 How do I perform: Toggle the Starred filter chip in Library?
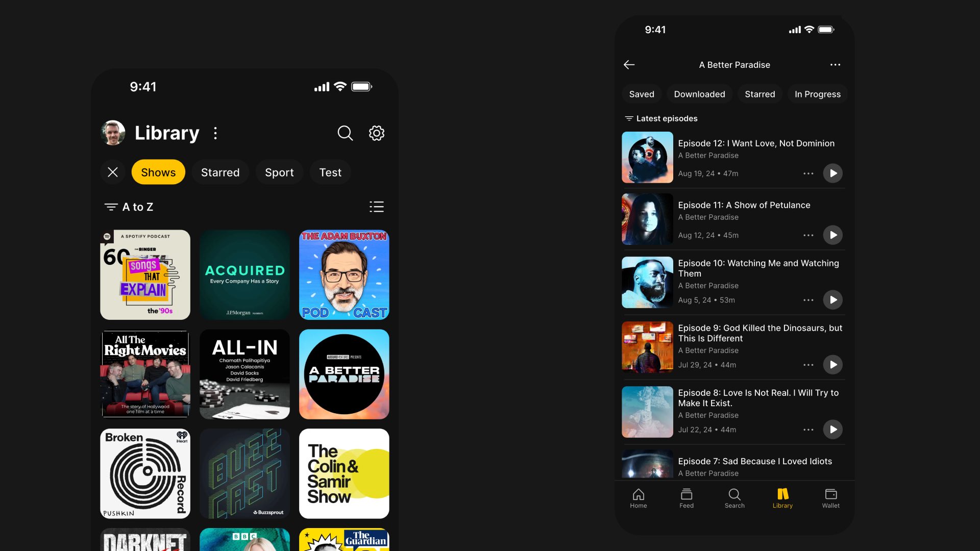pos(220,172)
